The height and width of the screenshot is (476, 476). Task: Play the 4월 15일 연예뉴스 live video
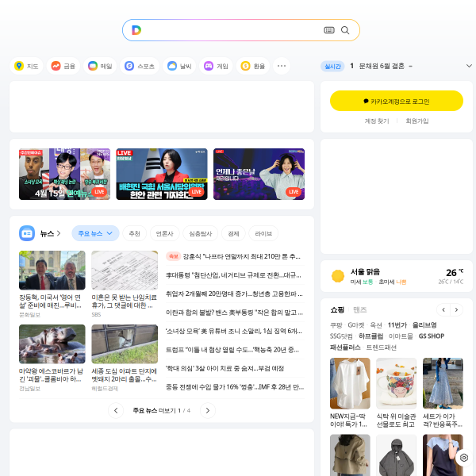click(64, 174)
